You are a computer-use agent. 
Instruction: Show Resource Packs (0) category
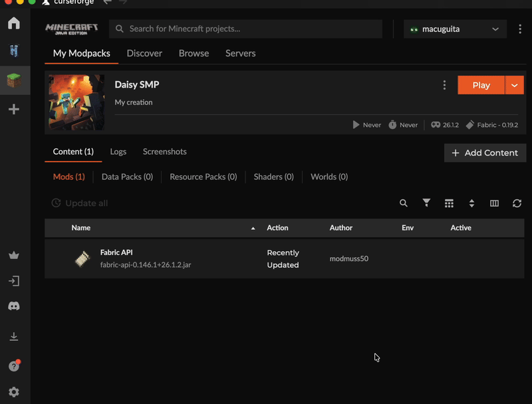pyautogui.click(x=203, y=177)
